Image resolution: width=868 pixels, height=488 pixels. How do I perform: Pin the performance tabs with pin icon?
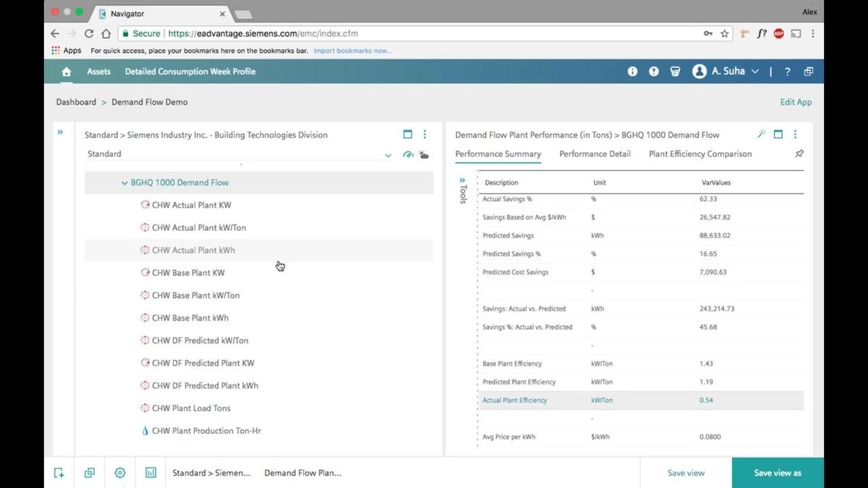799,154
